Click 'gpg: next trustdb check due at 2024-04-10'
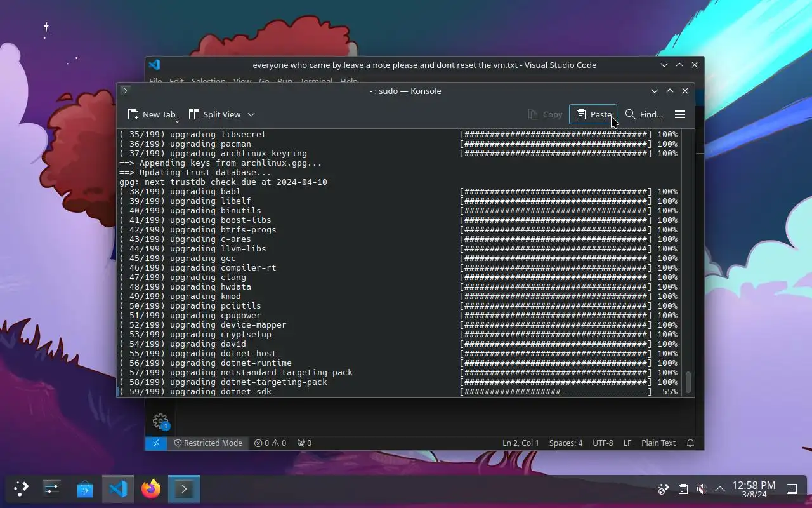 (223, 182)
